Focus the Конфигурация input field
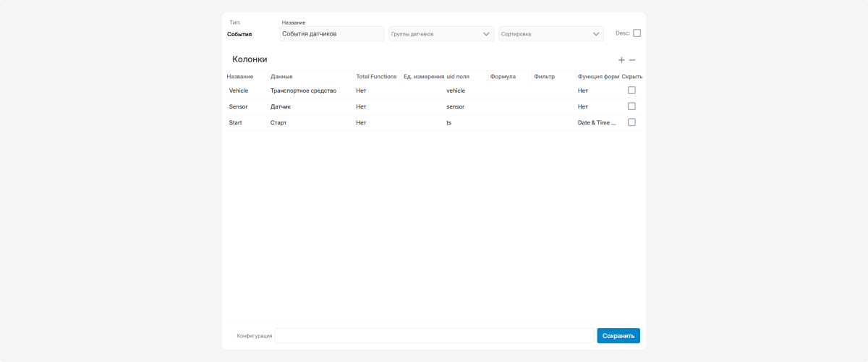Screen dimensions: 868x362 click(434, 336)
